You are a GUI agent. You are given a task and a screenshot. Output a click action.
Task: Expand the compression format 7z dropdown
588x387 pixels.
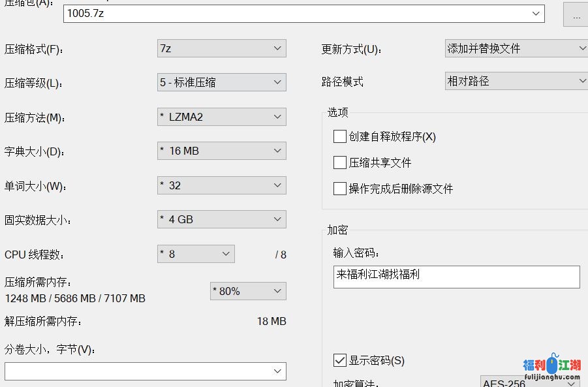tap(221, 48)
